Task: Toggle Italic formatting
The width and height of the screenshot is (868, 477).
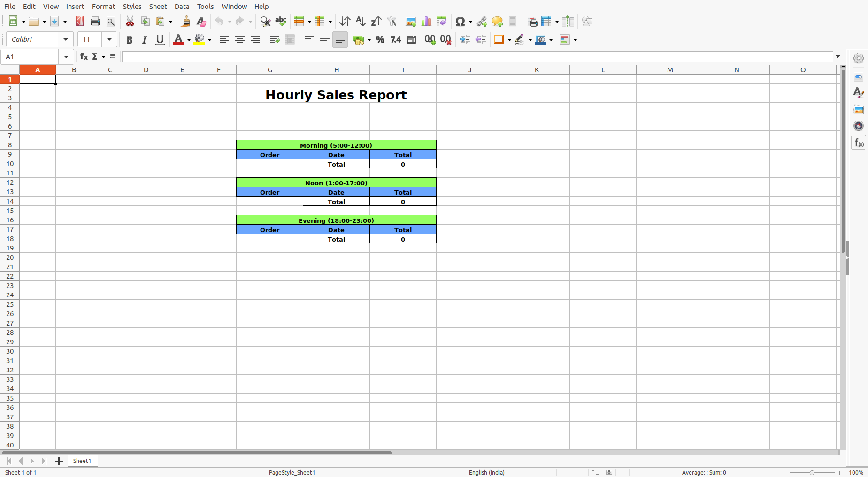Action: (x=145, y=39)
